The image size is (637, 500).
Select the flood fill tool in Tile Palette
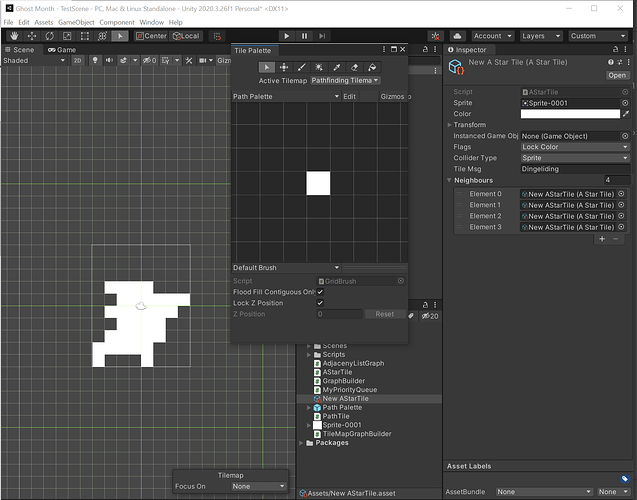[x=372, y=67]
